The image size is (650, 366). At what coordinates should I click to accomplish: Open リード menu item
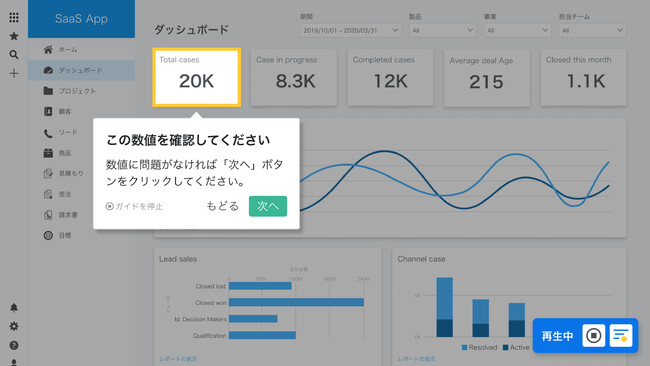click(68, 132)
